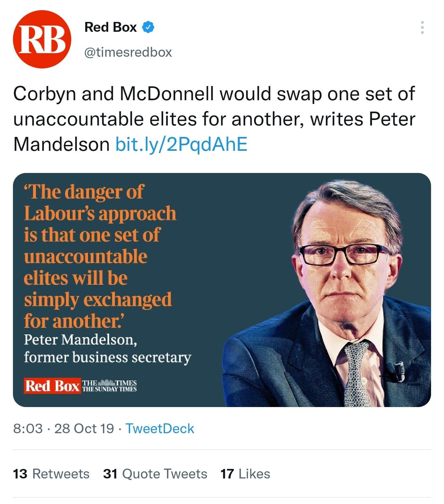Follow the bit.ly/2PqdAhE link
This screenshot has height=504, width=444.
click(182, 144)
